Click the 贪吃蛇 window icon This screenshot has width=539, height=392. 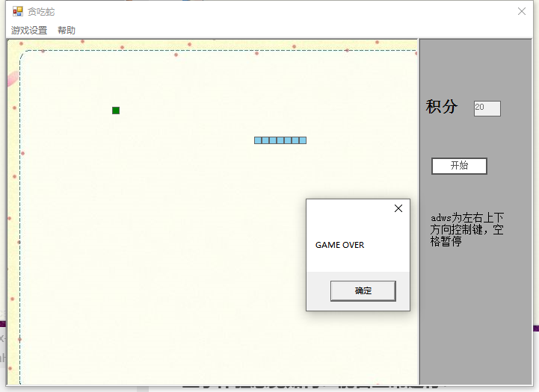[x=17, y=12]
